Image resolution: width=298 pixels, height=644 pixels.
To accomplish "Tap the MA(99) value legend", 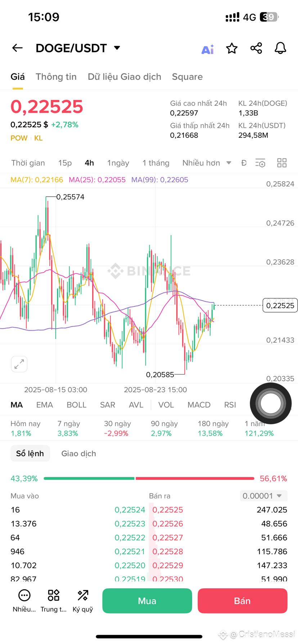I will tap(160, 180).
